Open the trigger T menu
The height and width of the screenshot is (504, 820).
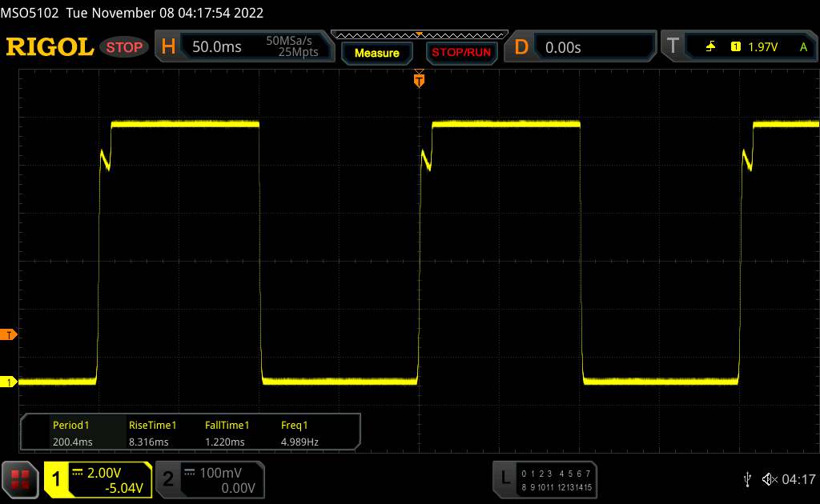tap(673, 46)
